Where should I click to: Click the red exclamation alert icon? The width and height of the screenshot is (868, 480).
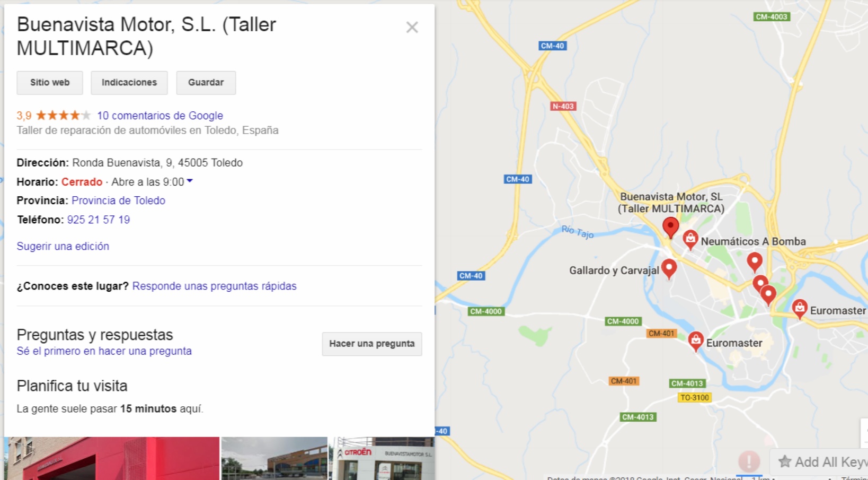point(749,461)
